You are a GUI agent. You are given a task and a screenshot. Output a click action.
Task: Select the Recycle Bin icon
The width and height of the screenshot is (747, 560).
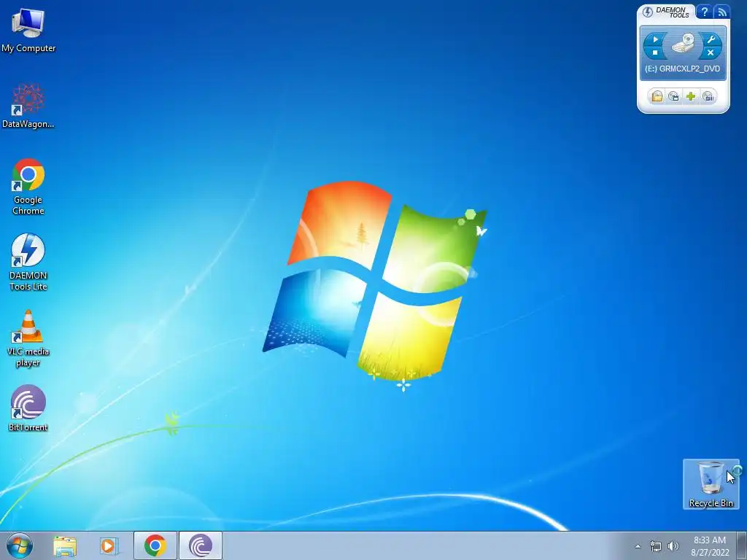tap(711, 484)
